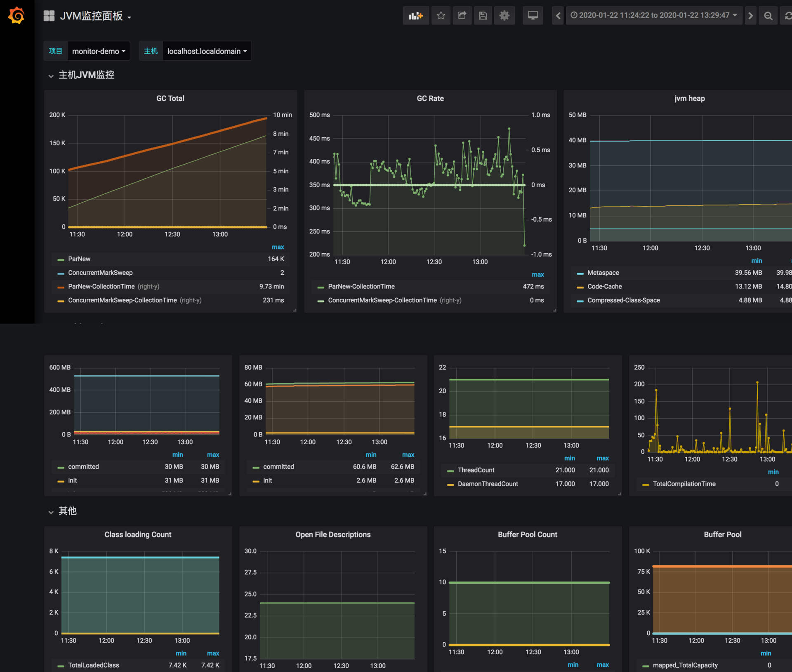Open dashboard settings gear icon

click(504, 16)
